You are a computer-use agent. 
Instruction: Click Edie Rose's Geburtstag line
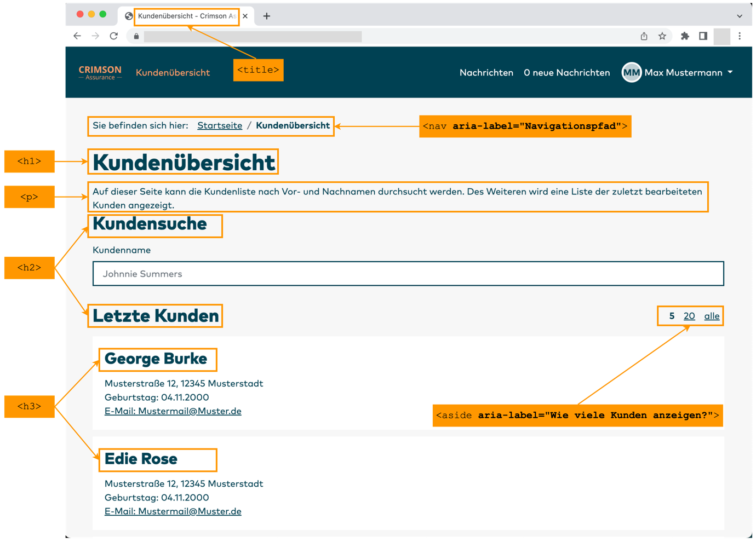pos(157,498)
